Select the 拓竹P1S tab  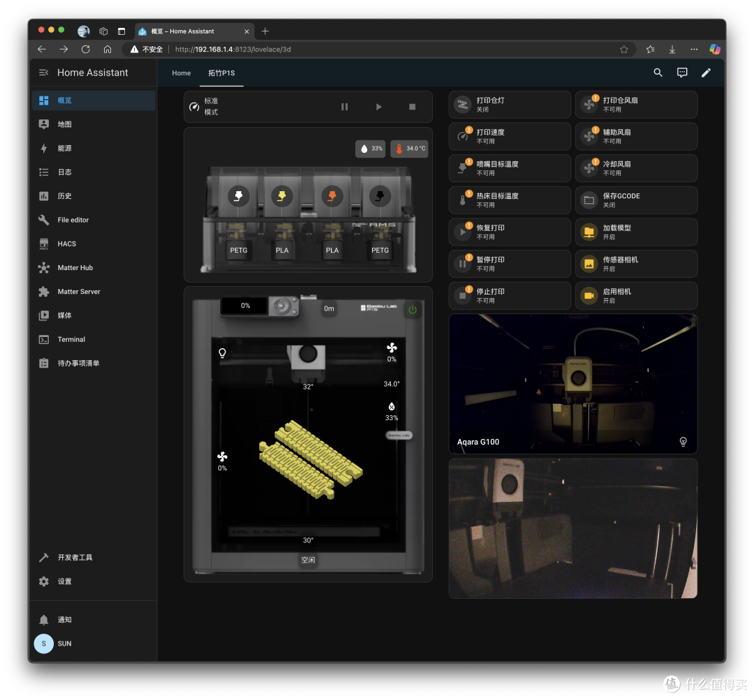click(x=221, y=73)
